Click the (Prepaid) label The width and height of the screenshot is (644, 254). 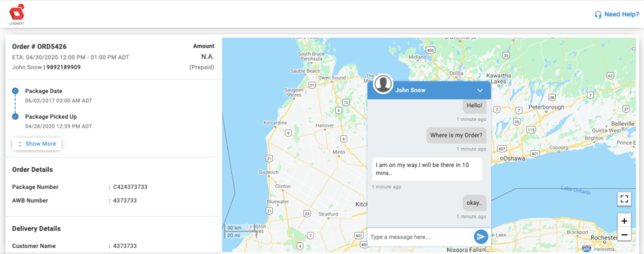202,67
